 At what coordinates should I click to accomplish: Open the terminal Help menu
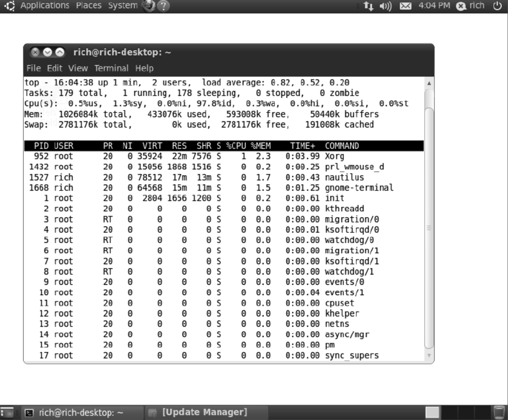click(144, 68)
